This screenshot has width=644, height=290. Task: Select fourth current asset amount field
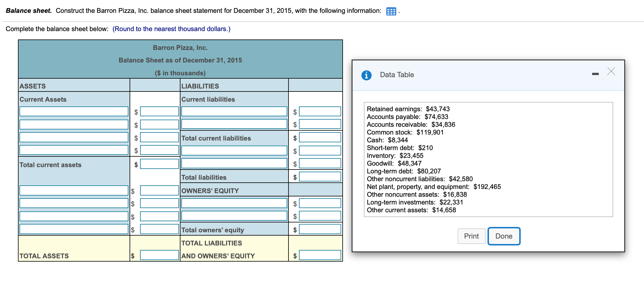[160, 150]
